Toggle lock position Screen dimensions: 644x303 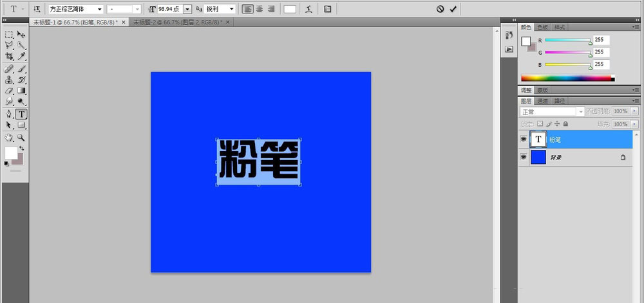(557, 124)
